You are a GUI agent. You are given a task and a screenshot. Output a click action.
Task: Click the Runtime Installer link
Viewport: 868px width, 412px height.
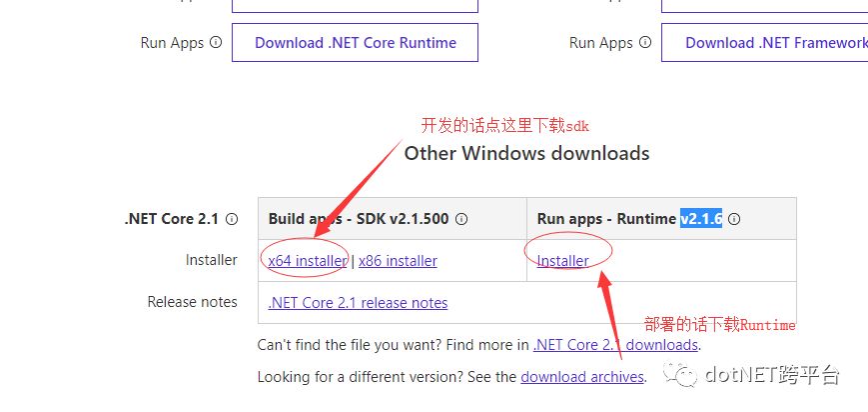tap(563, 261)
